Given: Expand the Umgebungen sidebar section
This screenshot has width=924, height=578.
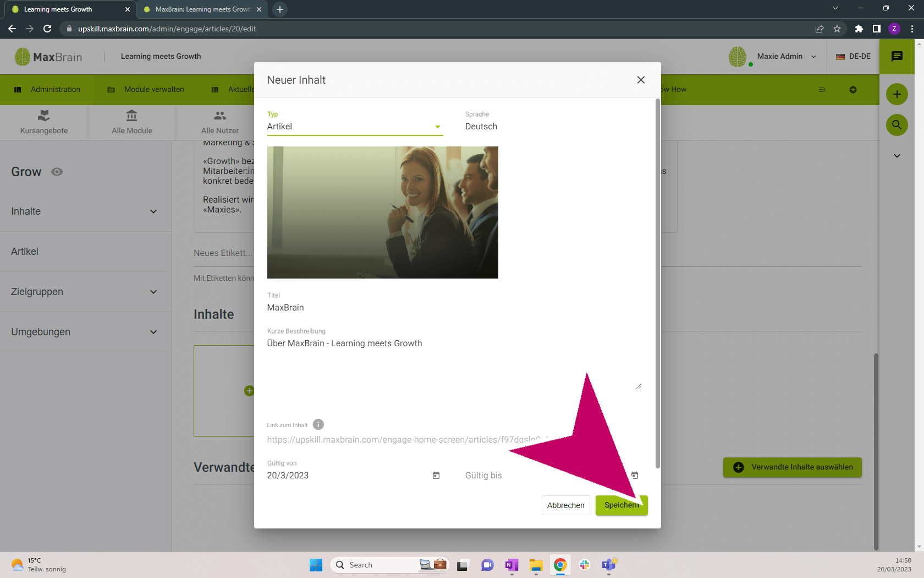Looking at the screenshot, I should [x=85, y=332].
